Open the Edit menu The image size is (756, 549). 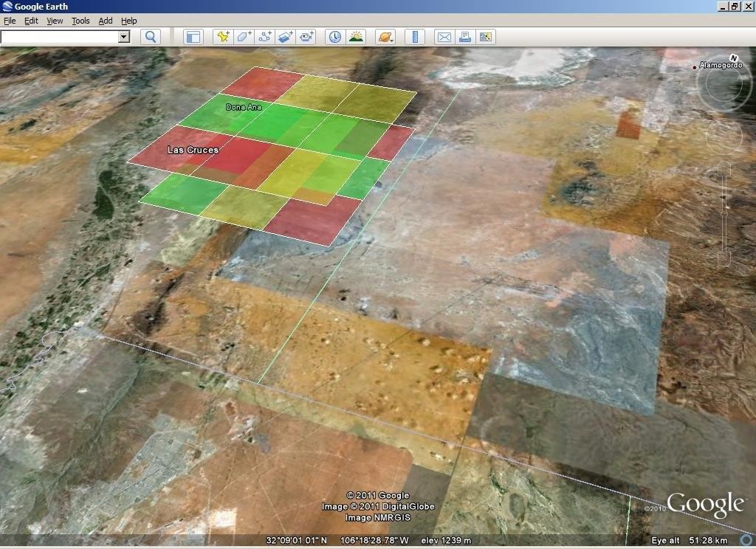(31, 21)
